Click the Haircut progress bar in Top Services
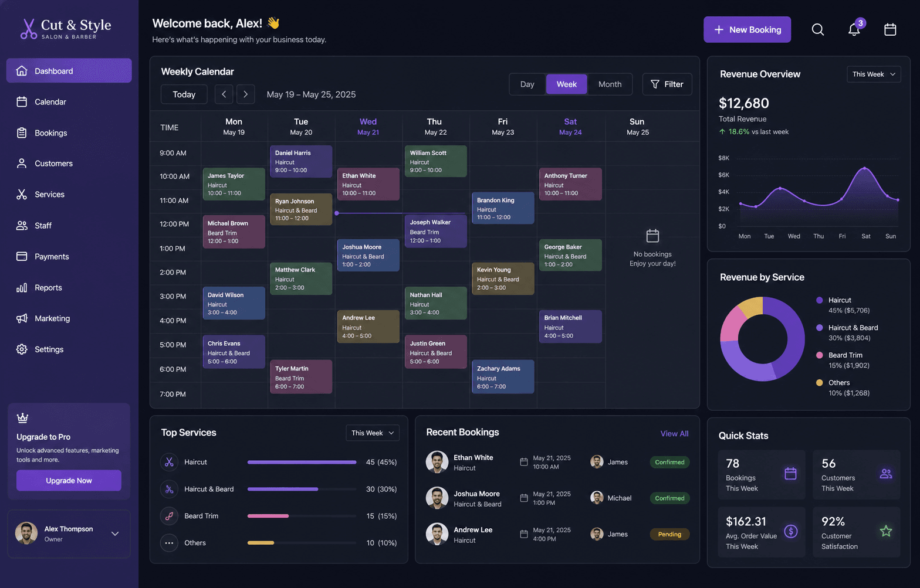This screenshot has width=920, height=588. 302,462
